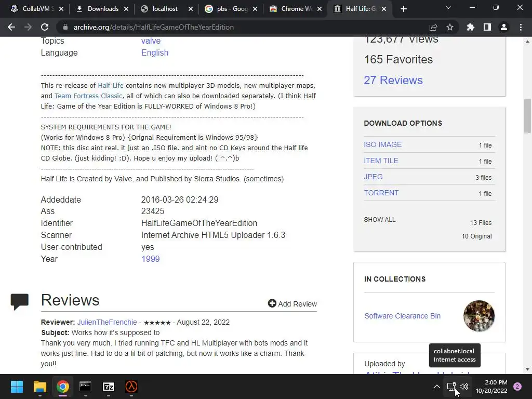
Task: Click the scrollbar down arrow
Action: tap(527, 369)
